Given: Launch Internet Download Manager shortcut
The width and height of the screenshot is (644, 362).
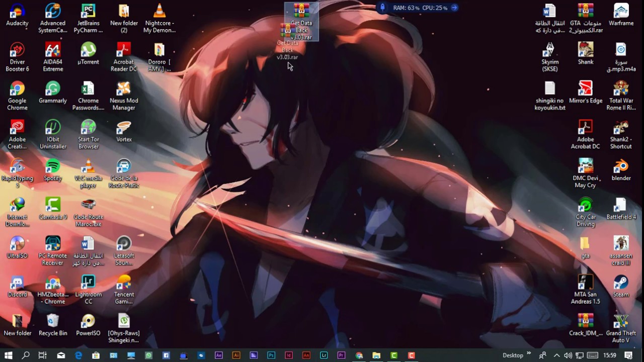Looking at the screenshot, I should 17,212.
